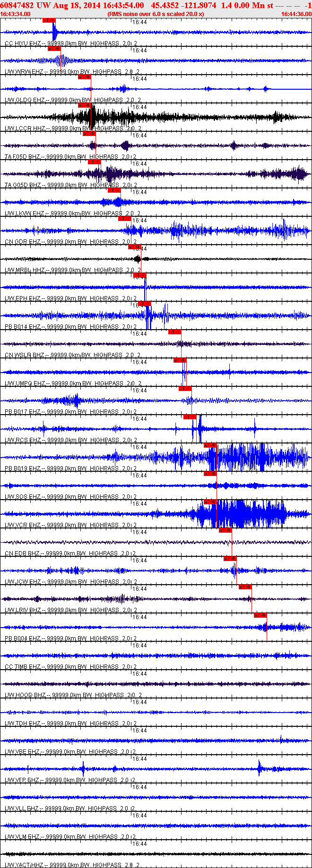The image size is (312, 868).
Task: Click the UW GLDO EHZ station label
Action: [25, 100]
